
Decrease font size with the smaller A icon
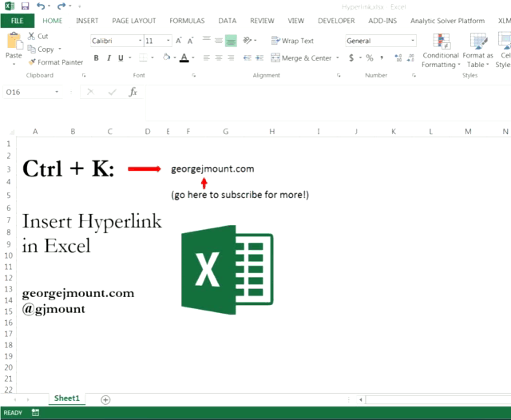(190, 41)
